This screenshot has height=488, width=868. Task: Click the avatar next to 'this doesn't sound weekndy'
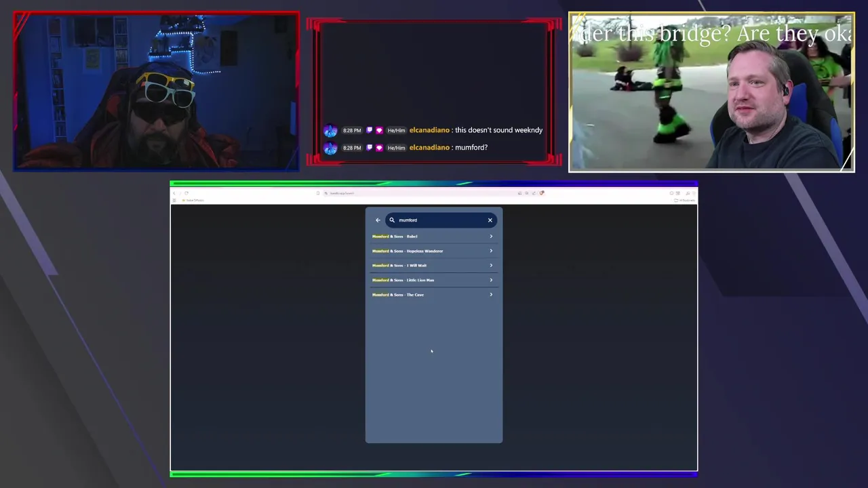(x=330, y=130)
